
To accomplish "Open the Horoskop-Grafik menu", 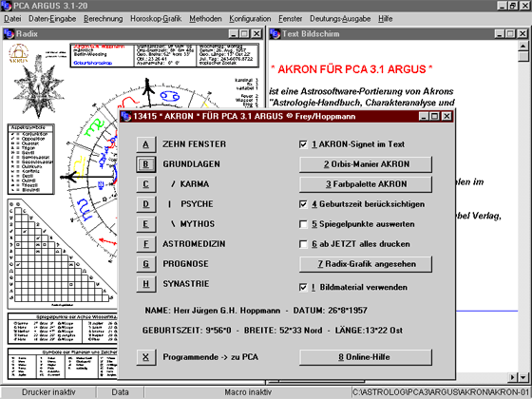I will click(x=156, y=19).
